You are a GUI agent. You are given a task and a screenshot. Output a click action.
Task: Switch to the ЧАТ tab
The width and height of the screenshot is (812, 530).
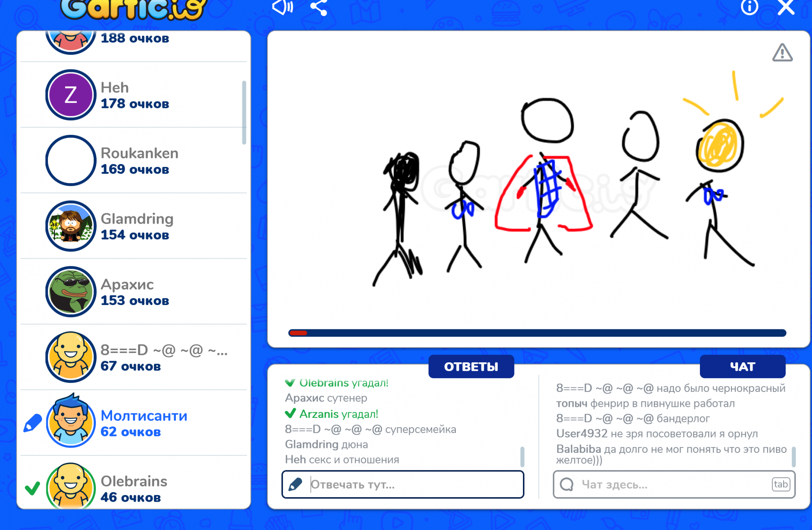click(743, 366)
